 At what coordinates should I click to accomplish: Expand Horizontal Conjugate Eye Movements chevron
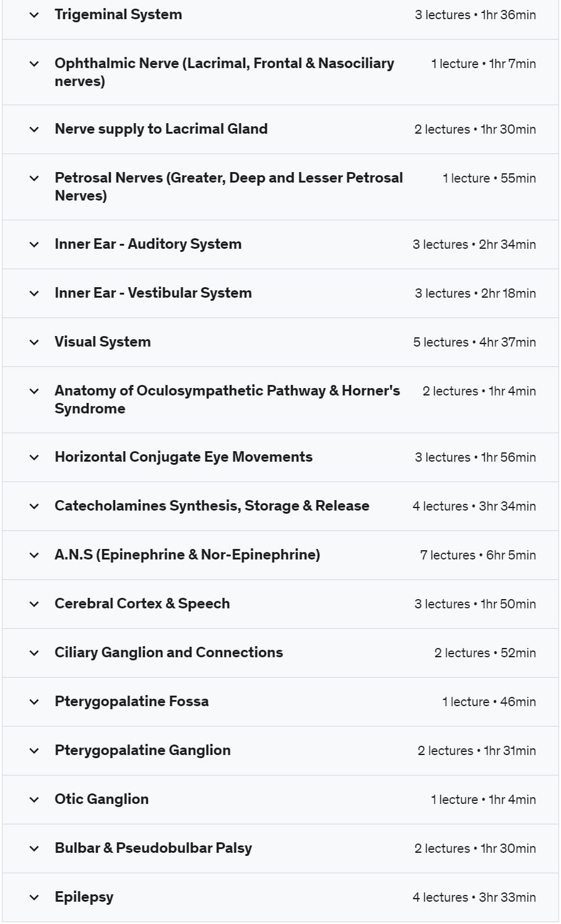pos(34,457)
